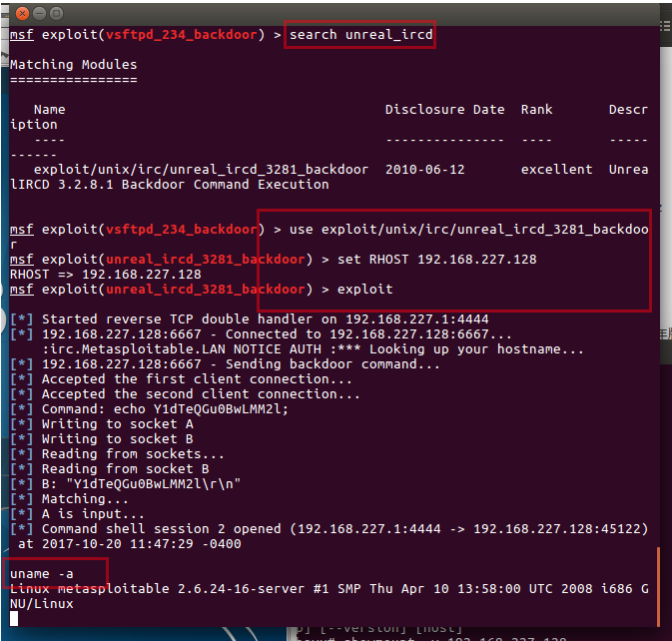Click 'Writing to socket B' line
Viewport: 672px width, 641px height.
pyautogui.click(x=102, y=439)
